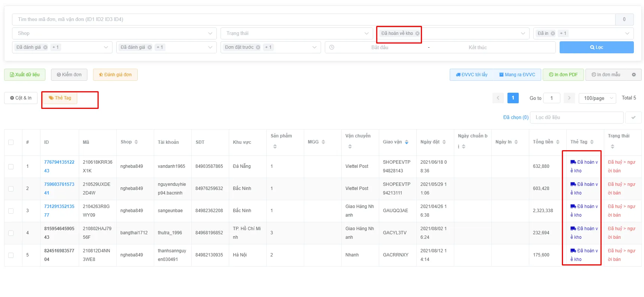Check row 2 order checkbox
Screen dimensions: 644x297
pos(11,188)
